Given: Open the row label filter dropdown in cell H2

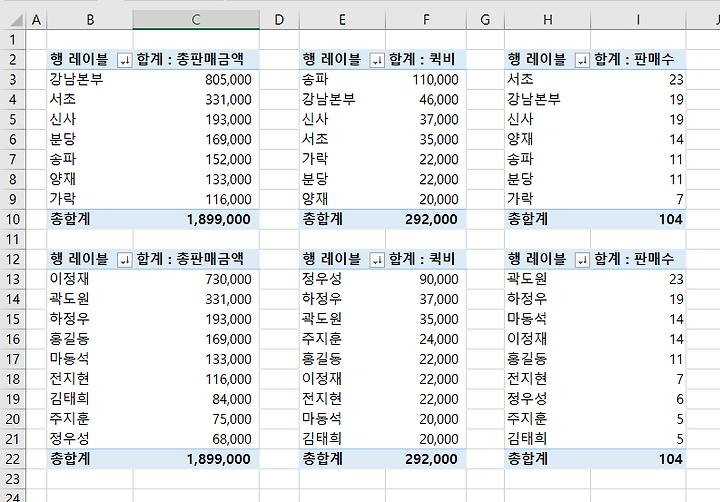Looking at the screenshot, I should (582, 60).
